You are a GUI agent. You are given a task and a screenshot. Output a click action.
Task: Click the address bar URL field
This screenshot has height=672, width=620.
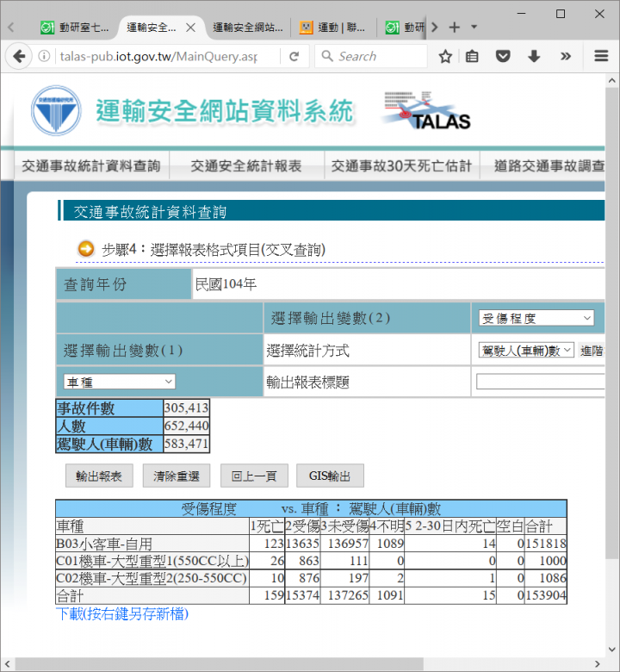click(158, 56)
